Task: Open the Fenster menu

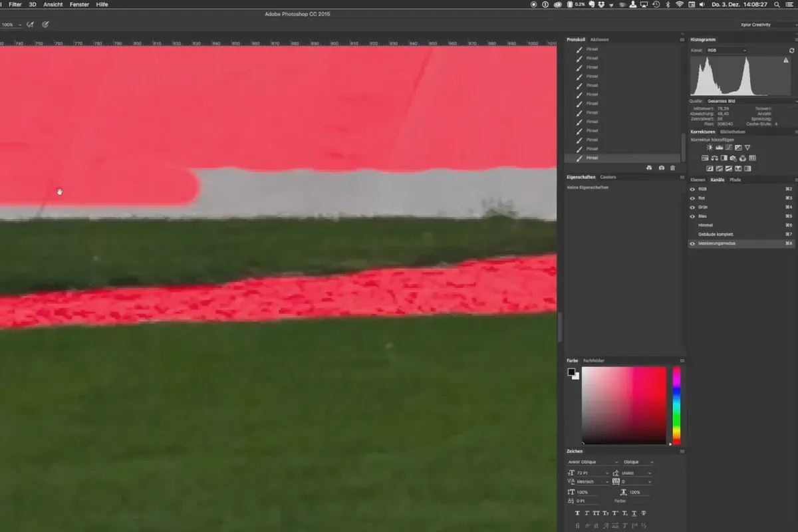Action: (79, 4)
